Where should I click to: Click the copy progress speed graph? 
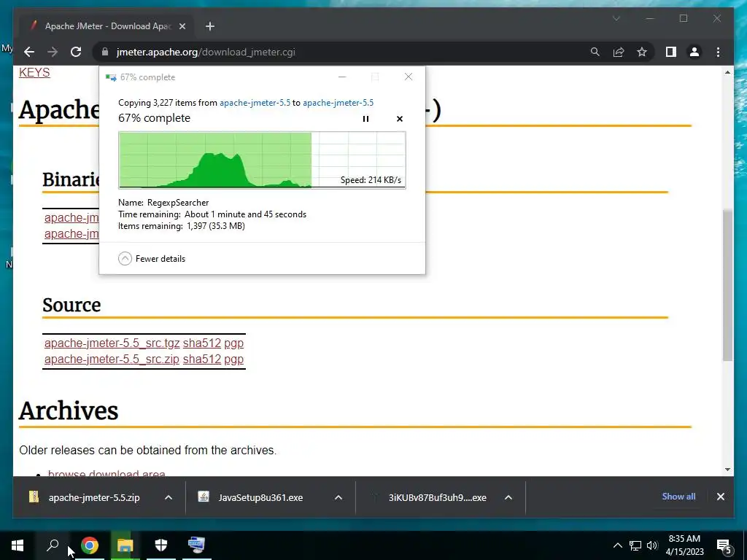[x=262, y=160]
